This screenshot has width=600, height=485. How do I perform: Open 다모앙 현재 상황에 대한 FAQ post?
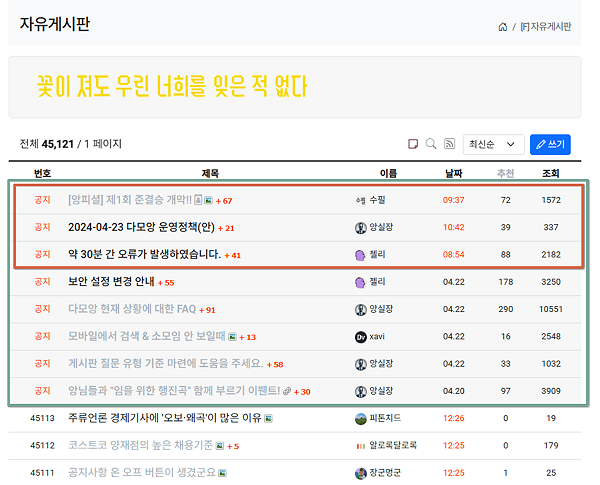[x=132, y=309]
